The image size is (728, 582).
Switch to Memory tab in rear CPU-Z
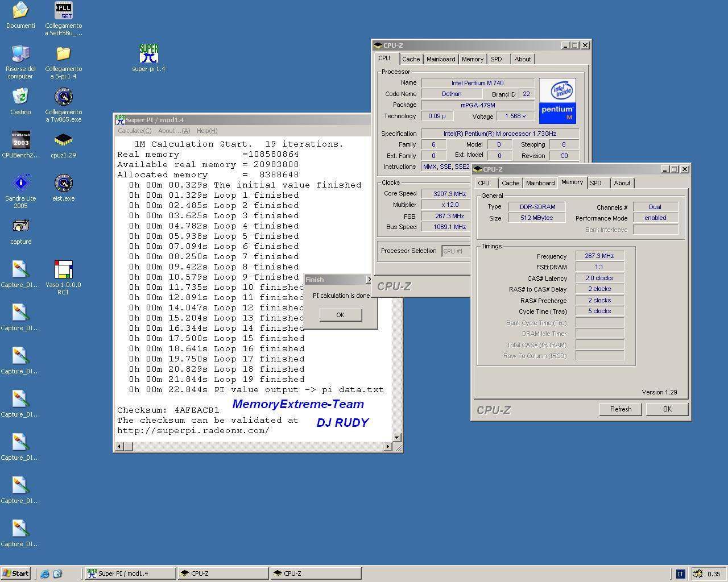(x=473, y=59)
